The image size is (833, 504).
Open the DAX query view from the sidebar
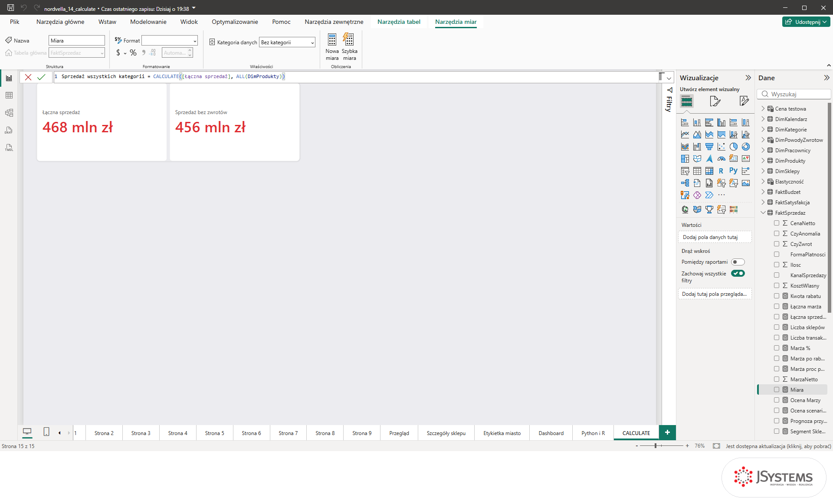(9, 130)
